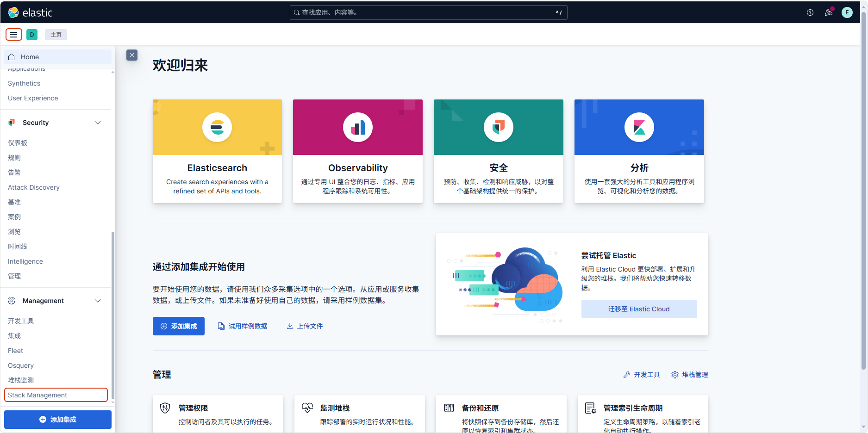Open the help menu icon
This screenshot has height=433, width=868.
[810, 12]
